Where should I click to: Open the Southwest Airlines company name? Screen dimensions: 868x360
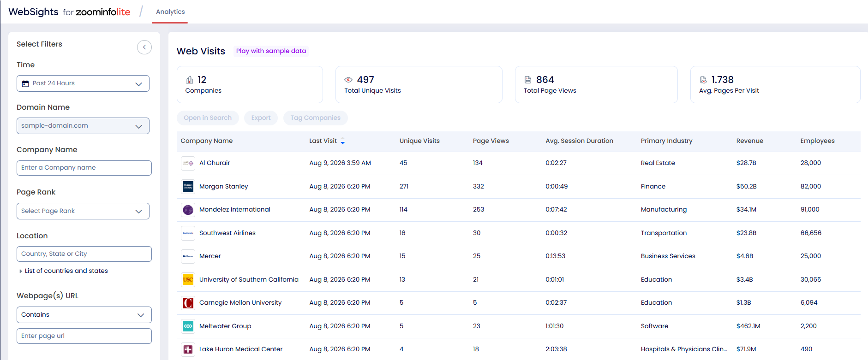click(227, 233)
